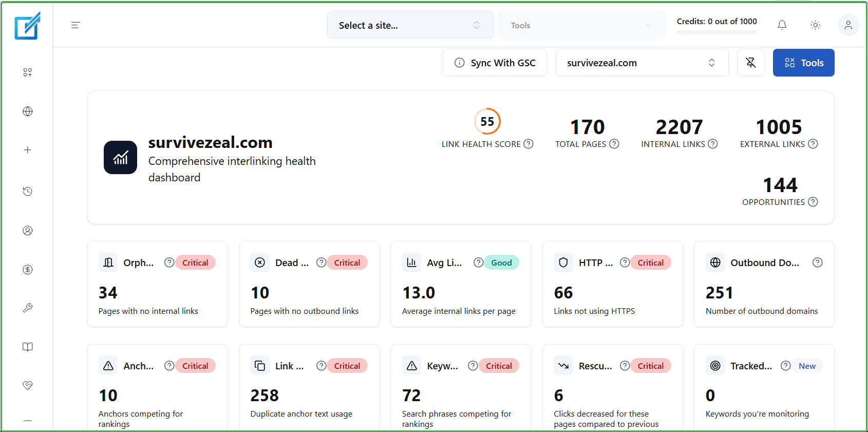The height and width of the screenshot is (432, 868).
Task: Click the Orphan pages card help icon
Action: pos(169,262)
